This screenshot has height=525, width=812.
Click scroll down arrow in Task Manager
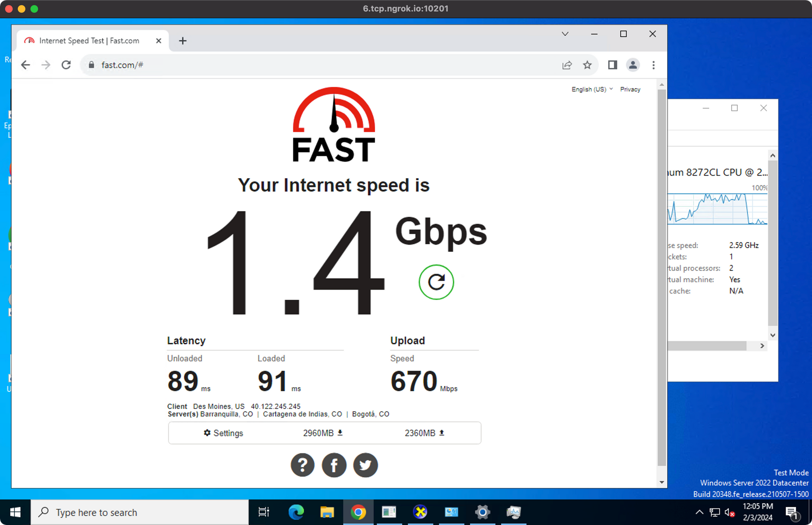[773, 335]
